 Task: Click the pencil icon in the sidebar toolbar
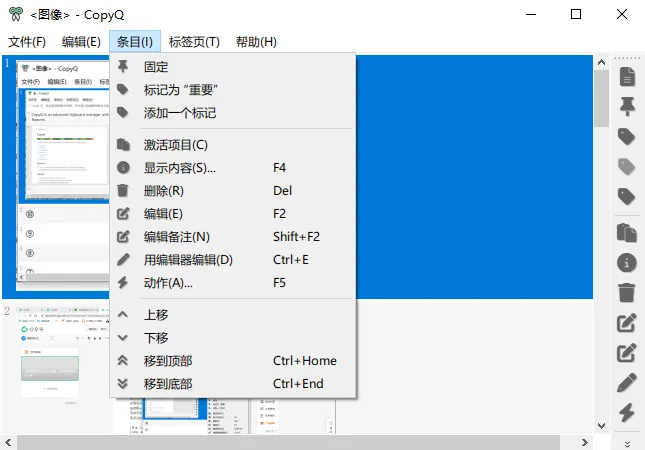[627, 383]
